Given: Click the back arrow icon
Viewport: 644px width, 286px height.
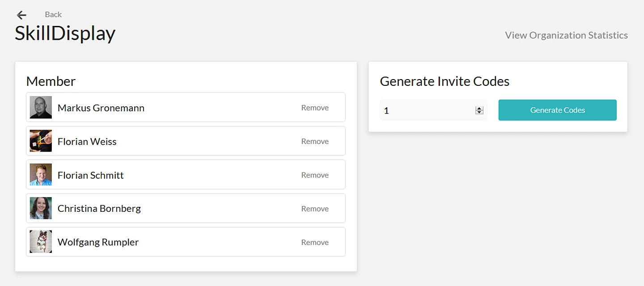Looking at the screenshot, I should tap(21, 15).
